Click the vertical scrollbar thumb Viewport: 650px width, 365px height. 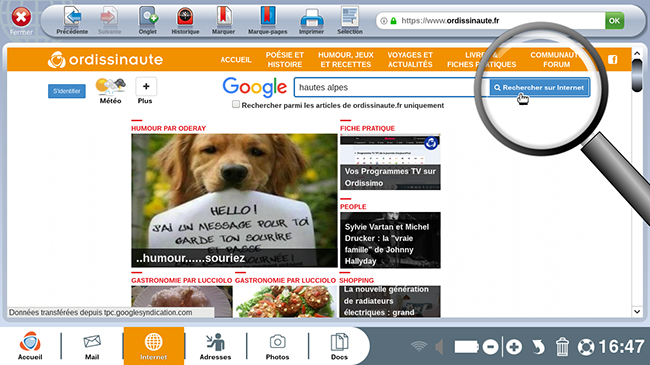[637, 75]
